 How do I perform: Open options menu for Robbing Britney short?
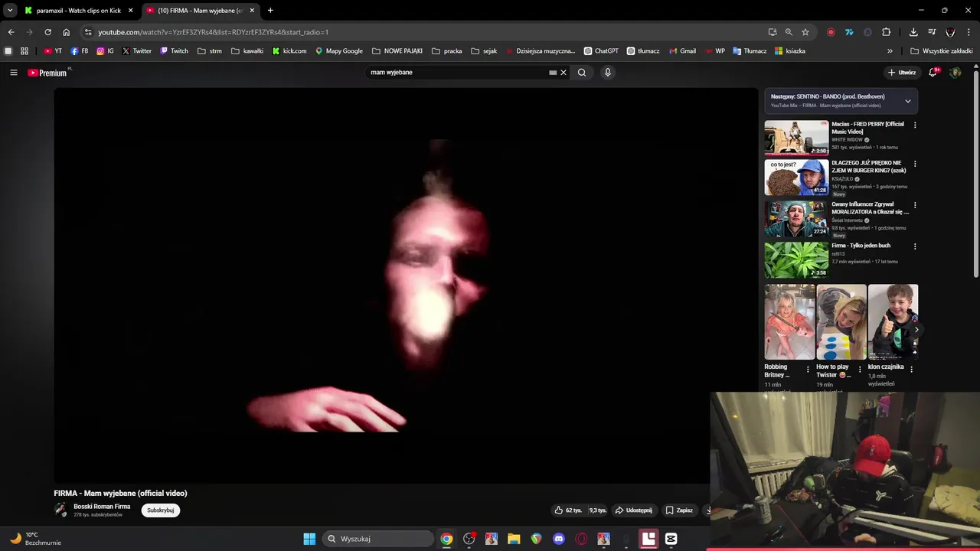808,369
